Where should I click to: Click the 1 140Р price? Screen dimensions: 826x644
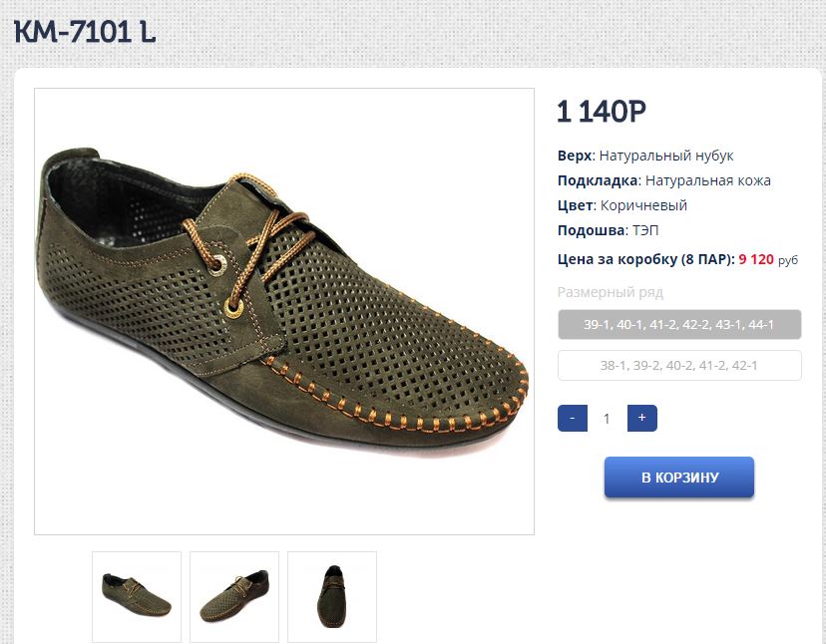[x=602, y=112]
